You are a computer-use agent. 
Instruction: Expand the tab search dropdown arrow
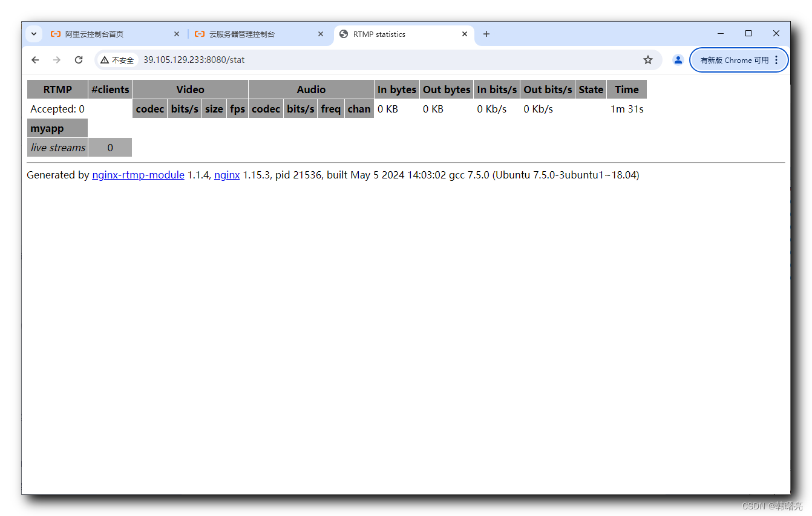34,34
